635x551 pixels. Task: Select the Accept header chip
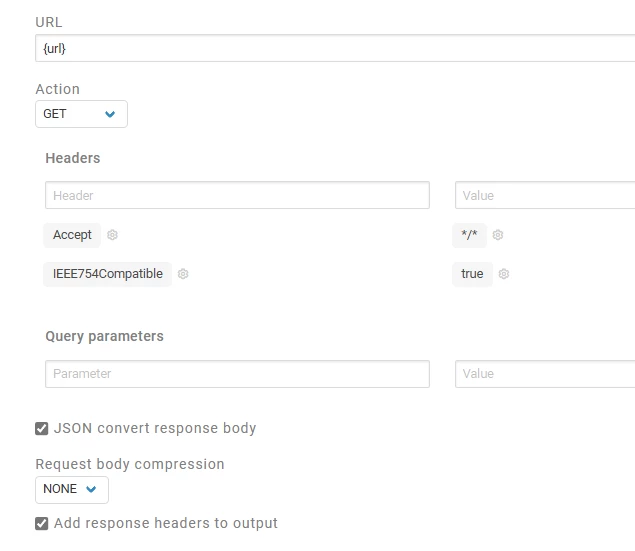(72, 235)
